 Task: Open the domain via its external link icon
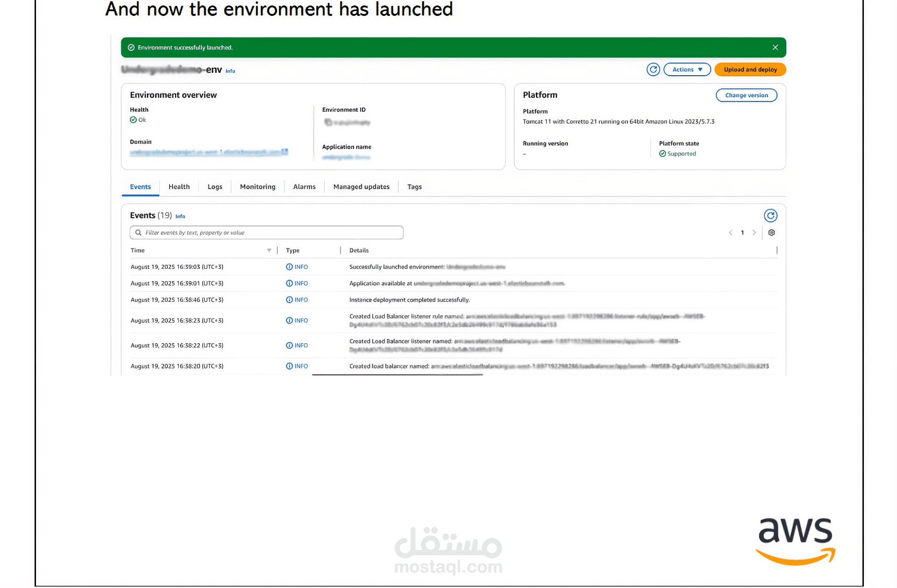click(285, 152)
